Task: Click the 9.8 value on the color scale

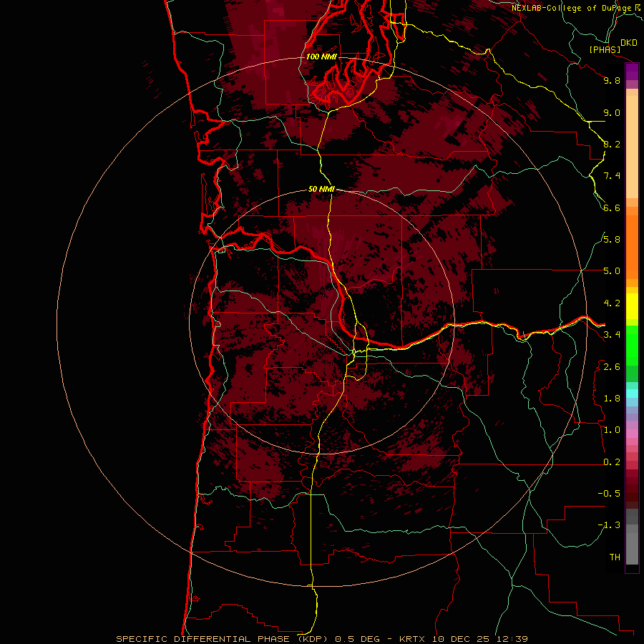Action: click(x=612, y=80)
